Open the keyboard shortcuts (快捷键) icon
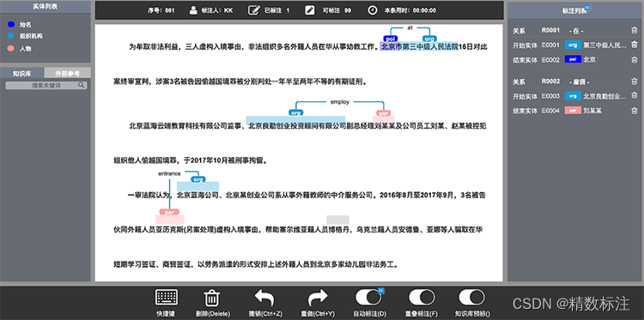 (167, 297)
